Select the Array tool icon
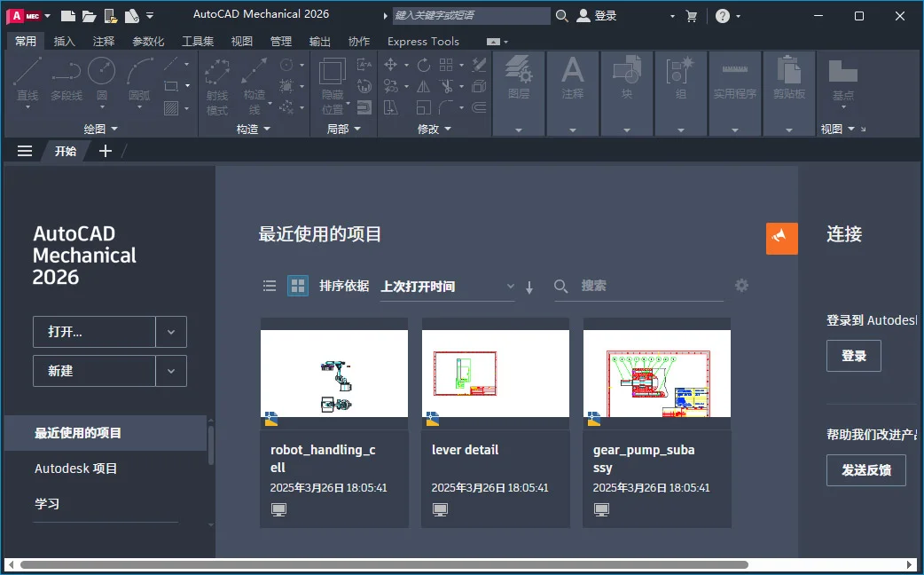Image resolution: width=924 pixels, height=575 pixels. point(447,65)
